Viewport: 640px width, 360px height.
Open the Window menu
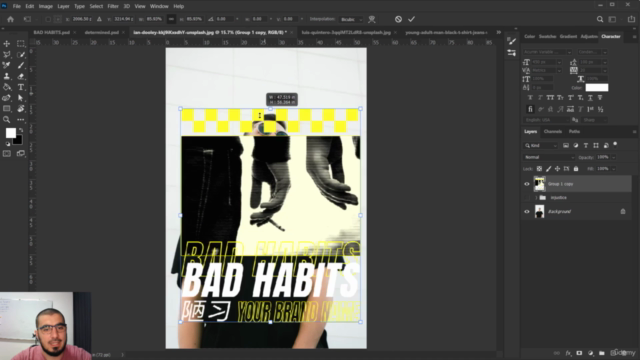(x=159, y=7)
